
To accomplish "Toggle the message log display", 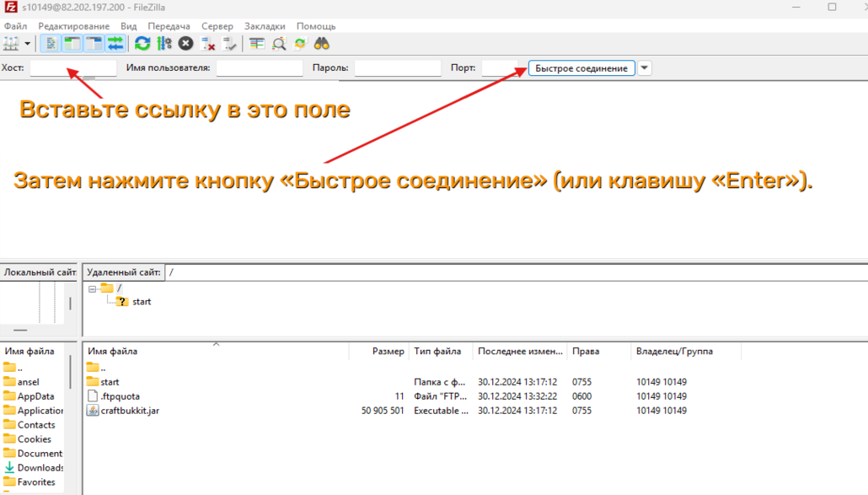I will (x=51, y=43).
